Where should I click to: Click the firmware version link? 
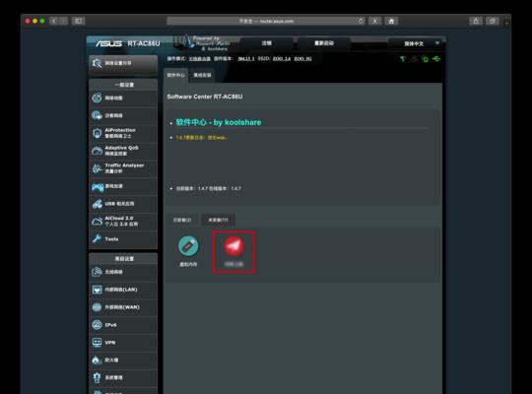click(x=246, y=59)
